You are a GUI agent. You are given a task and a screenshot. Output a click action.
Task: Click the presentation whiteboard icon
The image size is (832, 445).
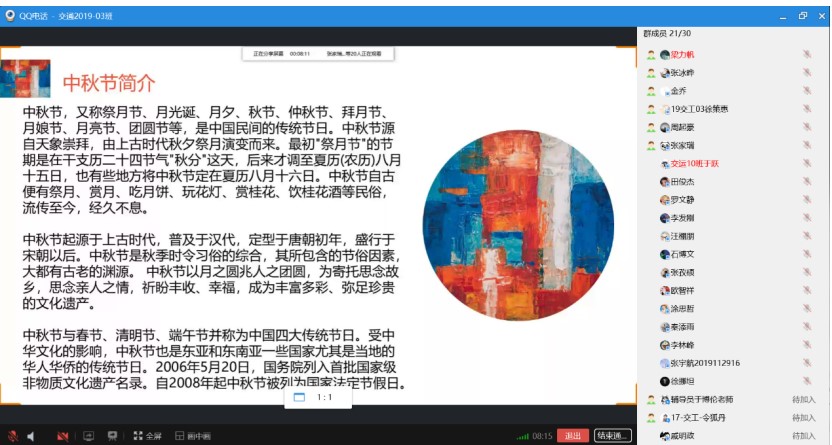112,436
